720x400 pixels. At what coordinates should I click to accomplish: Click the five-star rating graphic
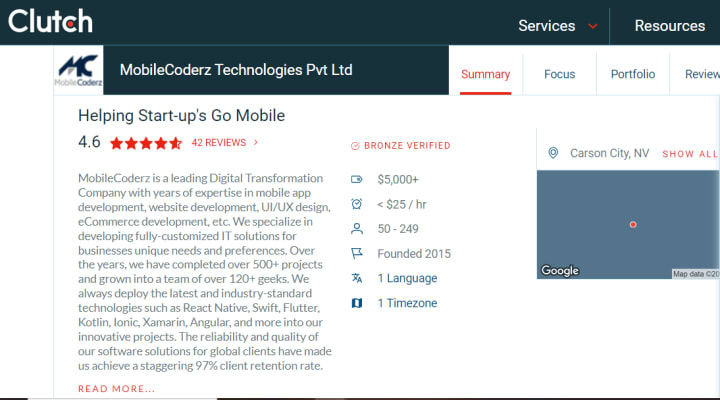(x=146, y=143)
